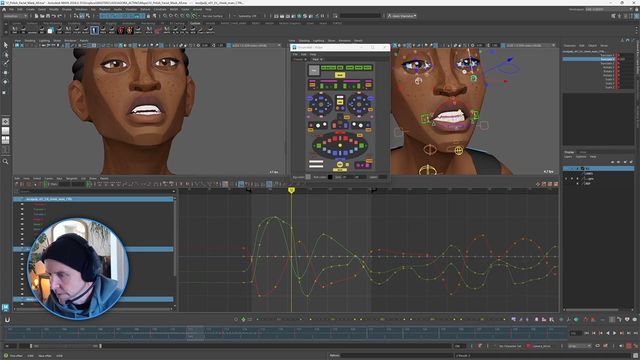Activate the Move tool in toolbox

(x=5, y=73)
